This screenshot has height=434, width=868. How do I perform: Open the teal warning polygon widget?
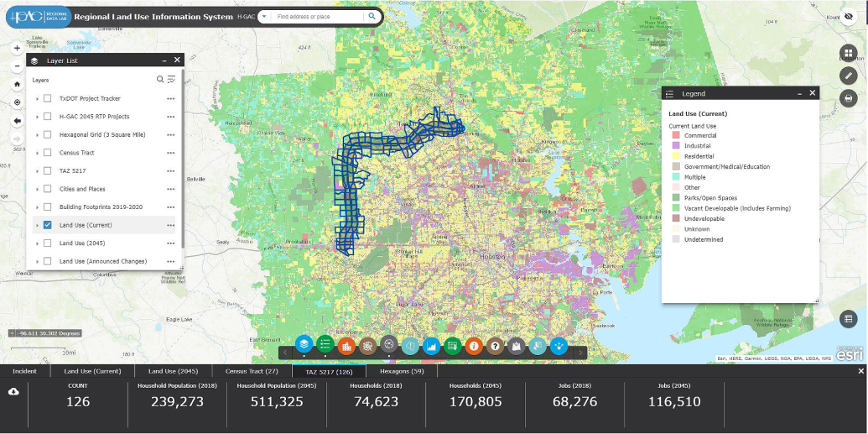(409, 347)
